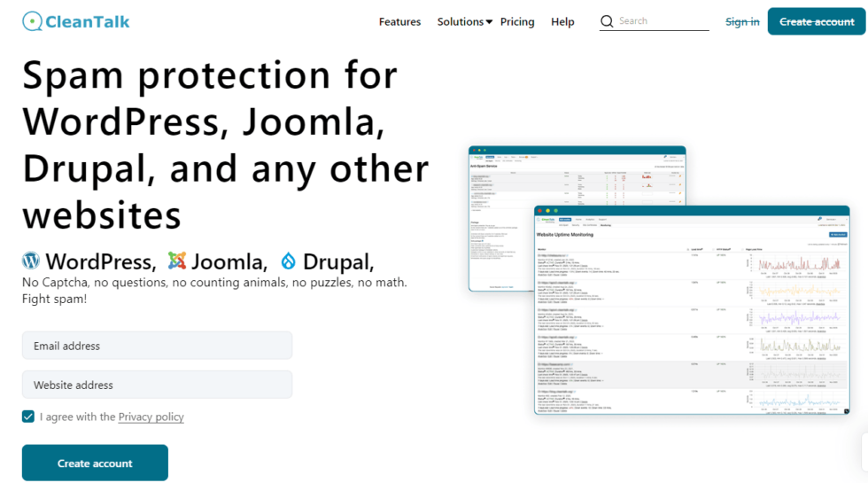Screen dimensions: 868x483
Task: Open the Website Uptime Monitoring screenshot
Action: 691,310
